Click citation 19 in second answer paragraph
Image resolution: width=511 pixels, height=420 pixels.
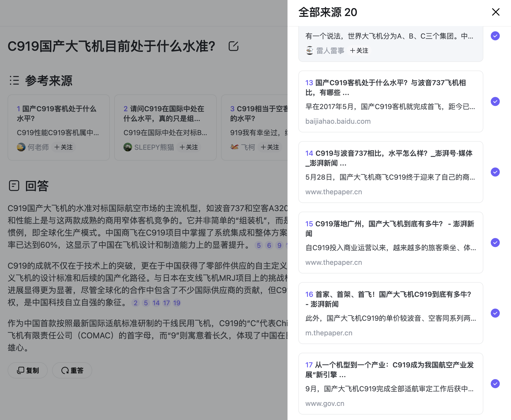tap(177, 303)
